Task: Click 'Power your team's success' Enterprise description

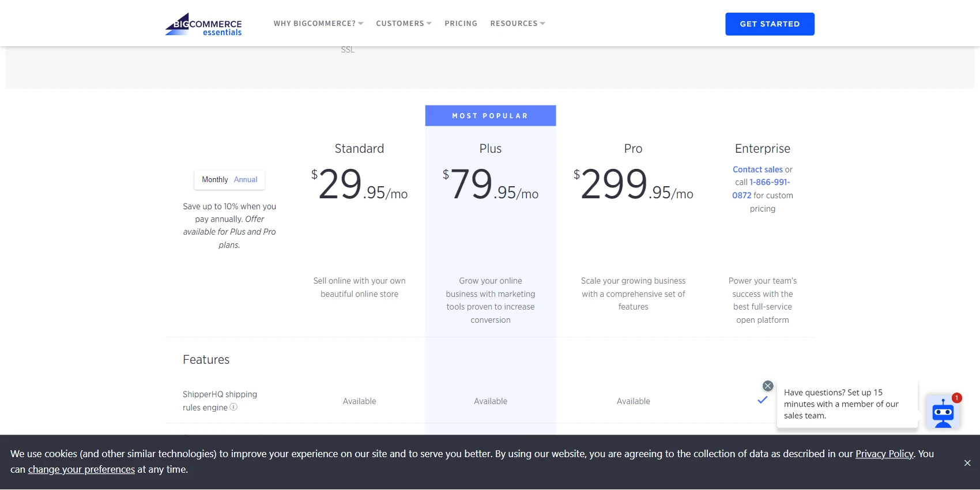Action: [x=762, y=300]
